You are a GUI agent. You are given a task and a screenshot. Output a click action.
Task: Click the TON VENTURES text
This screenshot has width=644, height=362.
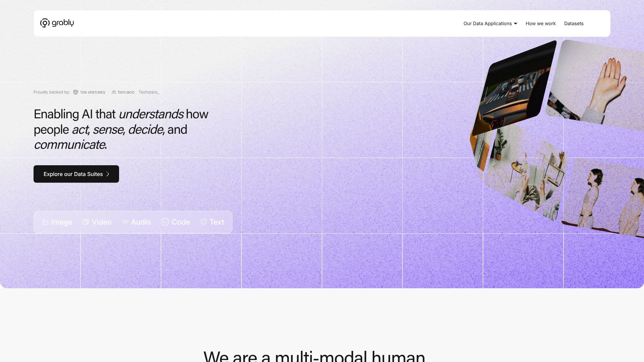pos(93,93)
